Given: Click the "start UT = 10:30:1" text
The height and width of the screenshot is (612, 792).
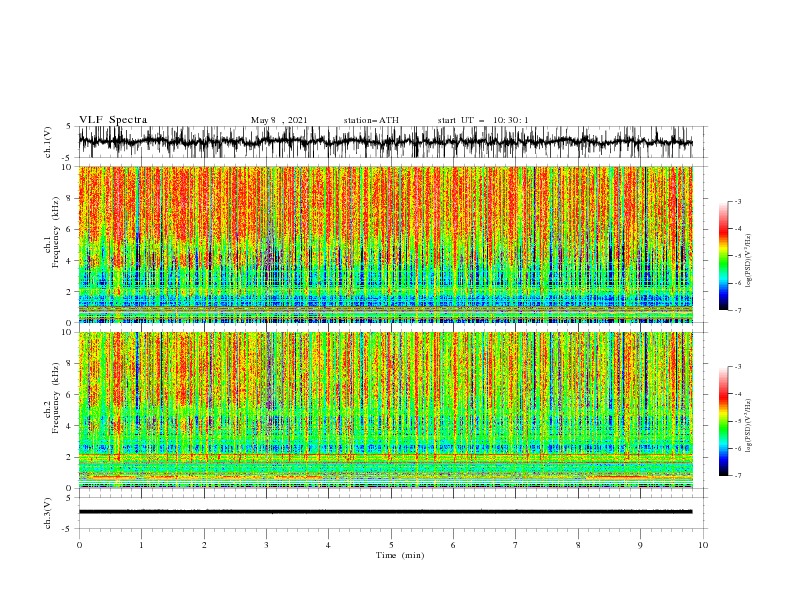Looking at the screenshot, I should tap(483, 120).
